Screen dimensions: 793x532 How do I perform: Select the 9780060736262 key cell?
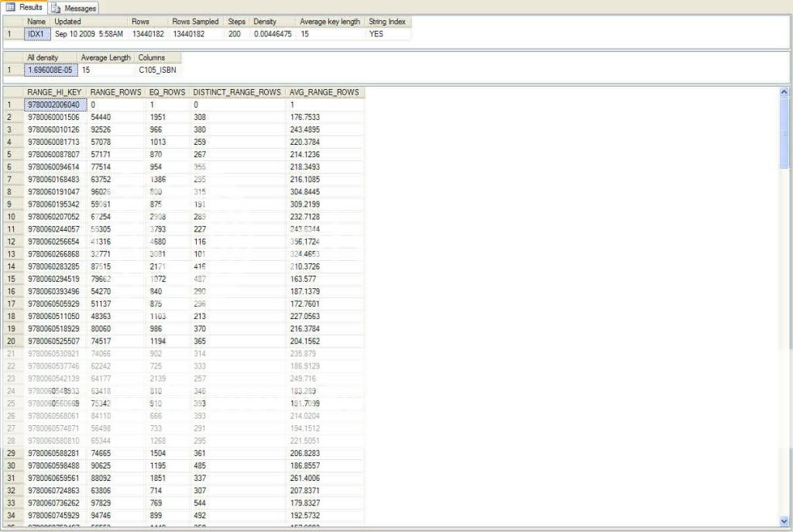point(55,503)
